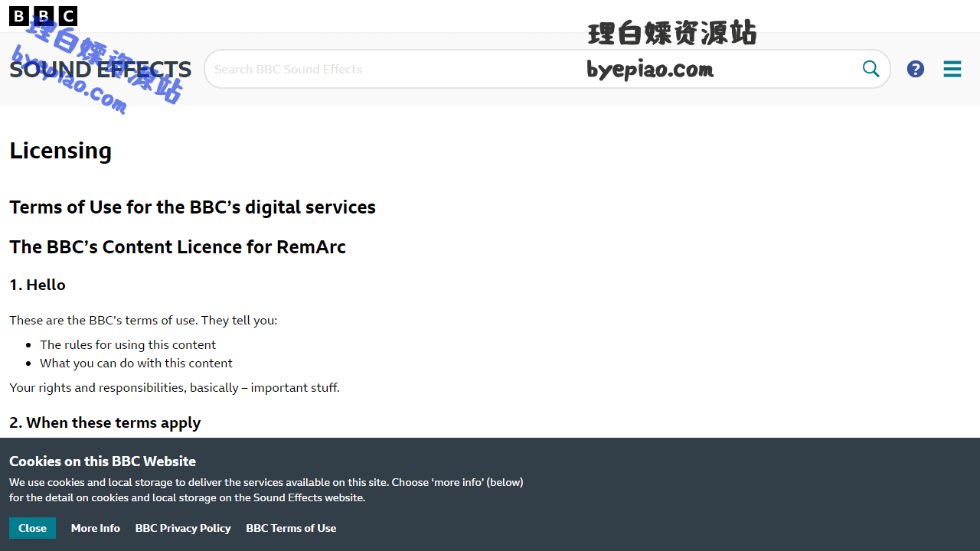
Task: Open the hamburger menu icon
Action: pos(952,69)
